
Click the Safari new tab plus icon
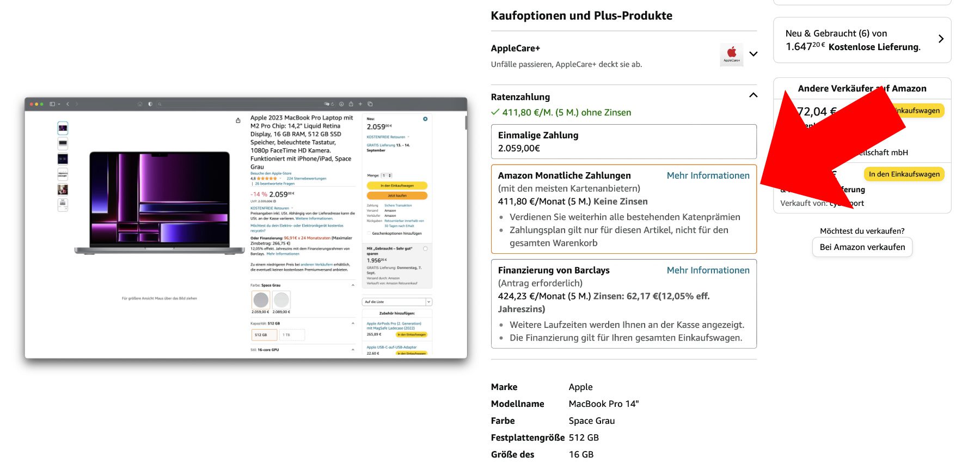pos(360,104)
